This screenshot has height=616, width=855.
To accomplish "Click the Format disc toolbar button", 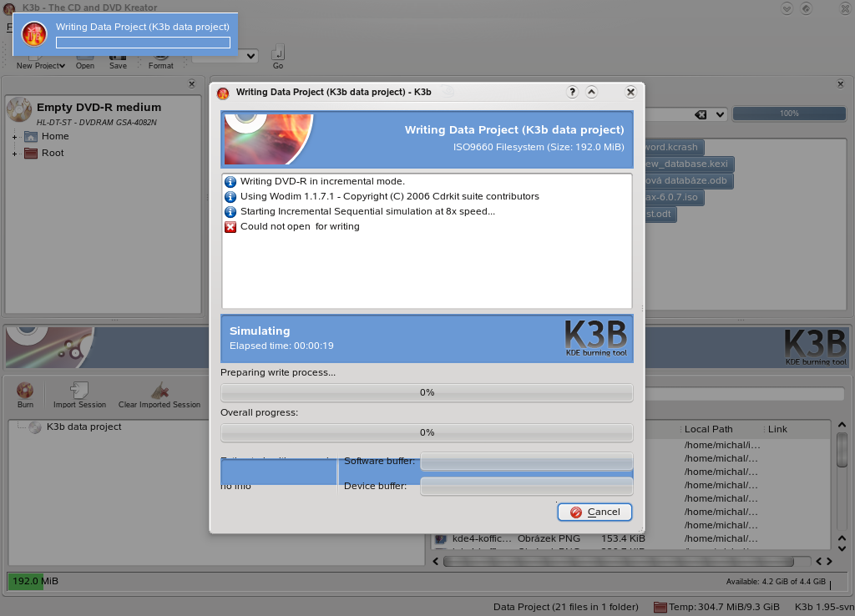I will pyautogui.click(x=161, y=61).
